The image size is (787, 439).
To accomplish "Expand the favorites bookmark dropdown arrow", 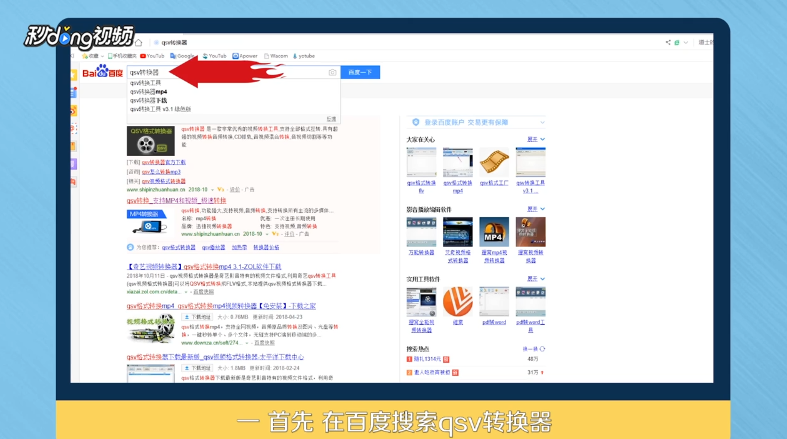I will (102, 56).
